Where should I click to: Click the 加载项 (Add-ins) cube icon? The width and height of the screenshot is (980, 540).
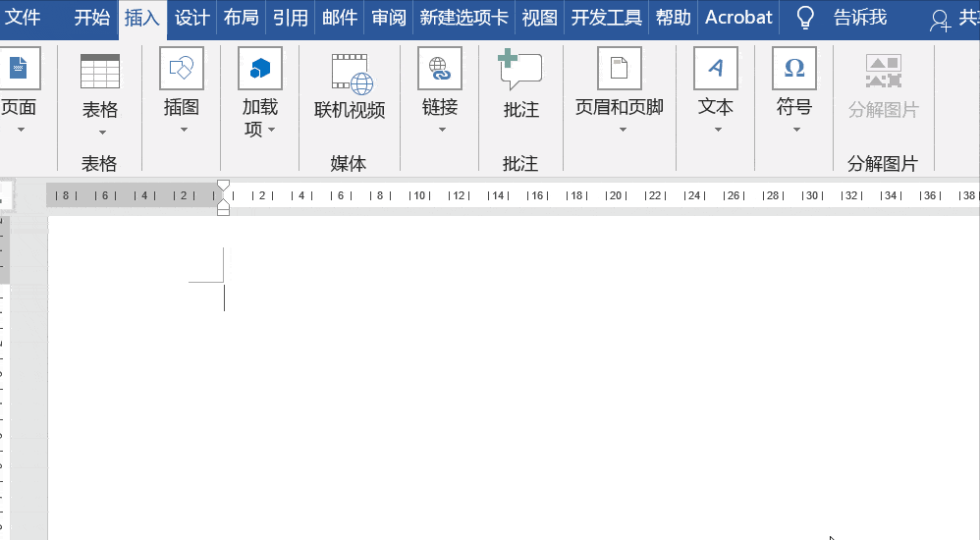coord(260,68)
